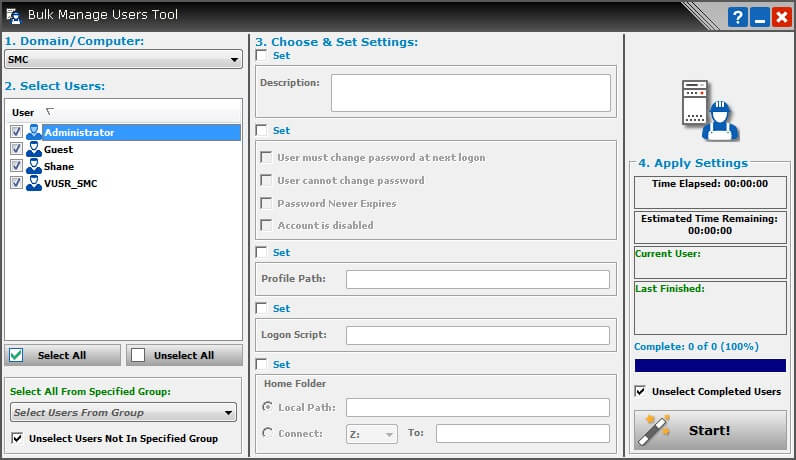Open the Z: drive letter dropdown

coord(372,434)
